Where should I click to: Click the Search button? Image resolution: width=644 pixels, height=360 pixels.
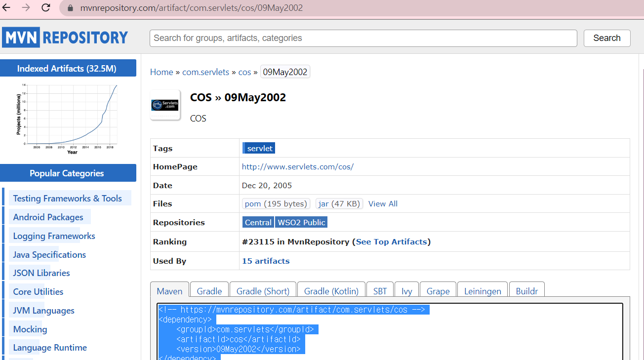pyautogui.click(x=607, y=38)
